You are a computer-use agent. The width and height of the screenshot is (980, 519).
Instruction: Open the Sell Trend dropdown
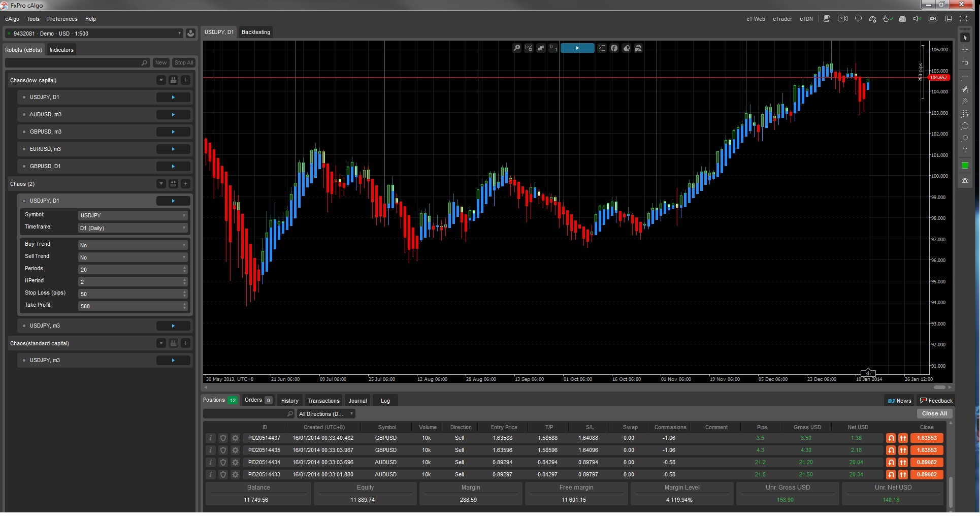coord(133,257)
